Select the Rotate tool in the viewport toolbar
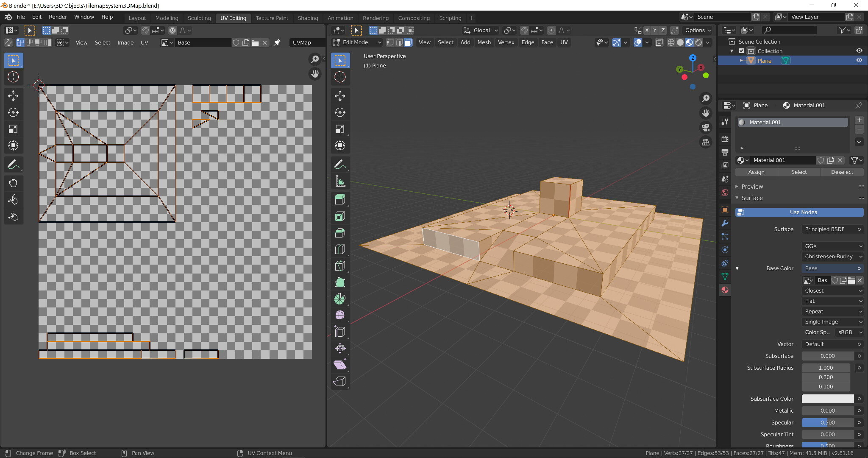 coord(340,112)
